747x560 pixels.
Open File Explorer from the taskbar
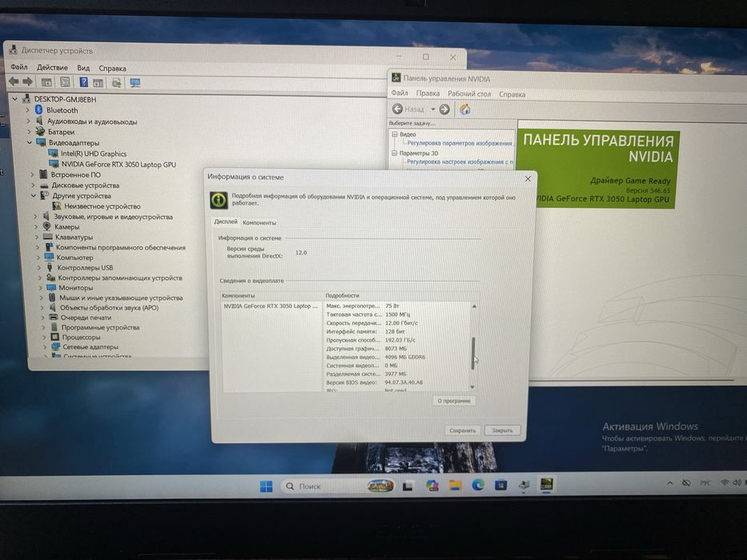(x=455, y=486)
